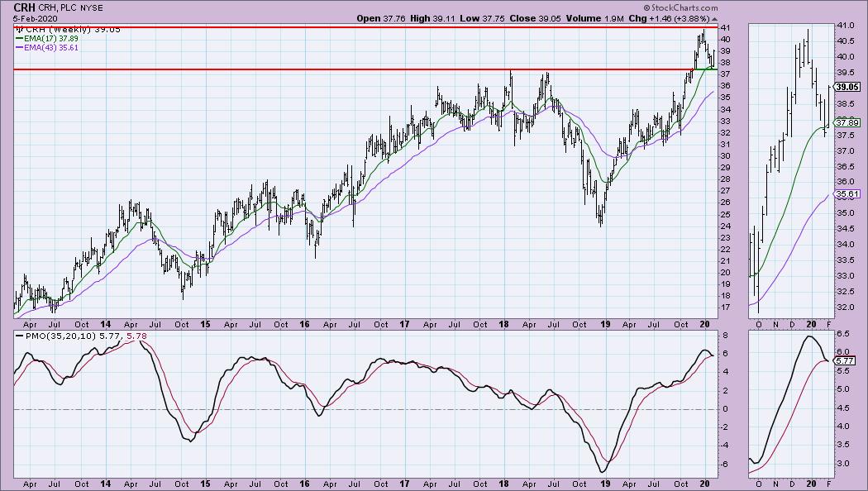The width and height of the screenshot is (868, 491).
Task: Click the 8 label on PMO axis
Action: click(723, 336)
